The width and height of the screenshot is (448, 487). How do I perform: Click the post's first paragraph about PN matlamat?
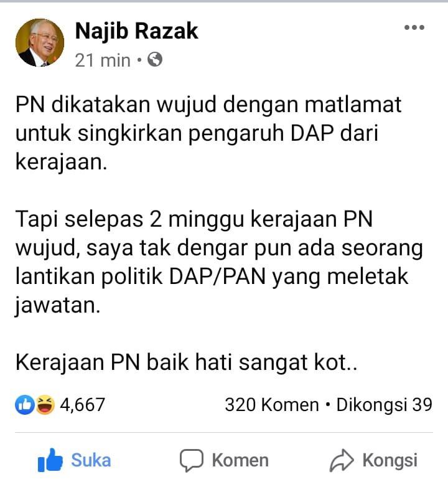coord(208,133)
